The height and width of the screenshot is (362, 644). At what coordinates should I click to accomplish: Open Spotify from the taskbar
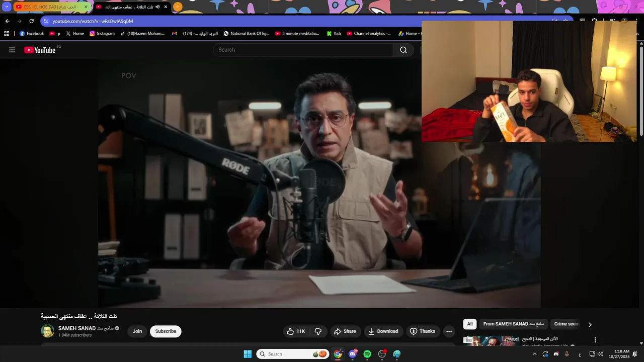point(367,354)
